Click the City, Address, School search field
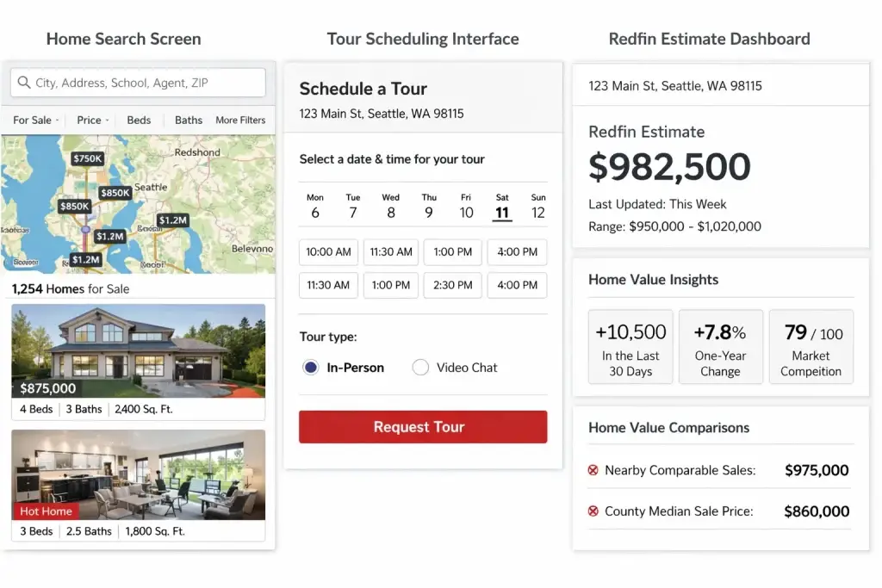This screenshot has width=882, height=588. pos(138,83)
